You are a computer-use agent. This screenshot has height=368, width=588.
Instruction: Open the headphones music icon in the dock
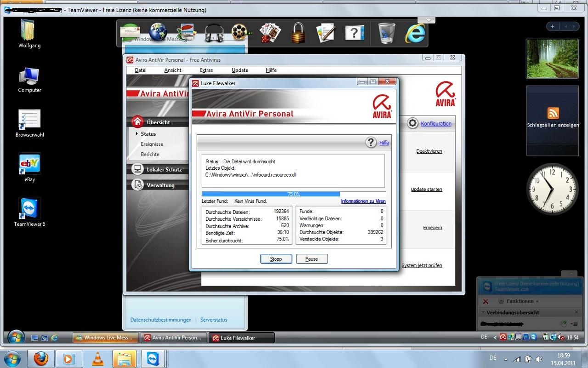click(214, 33)
